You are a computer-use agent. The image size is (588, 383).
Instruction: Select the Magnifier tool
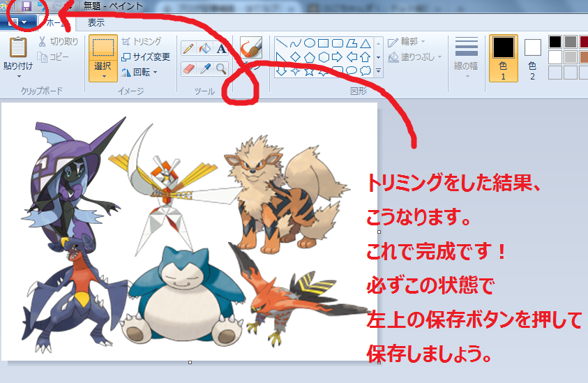(x=222, y=68)
